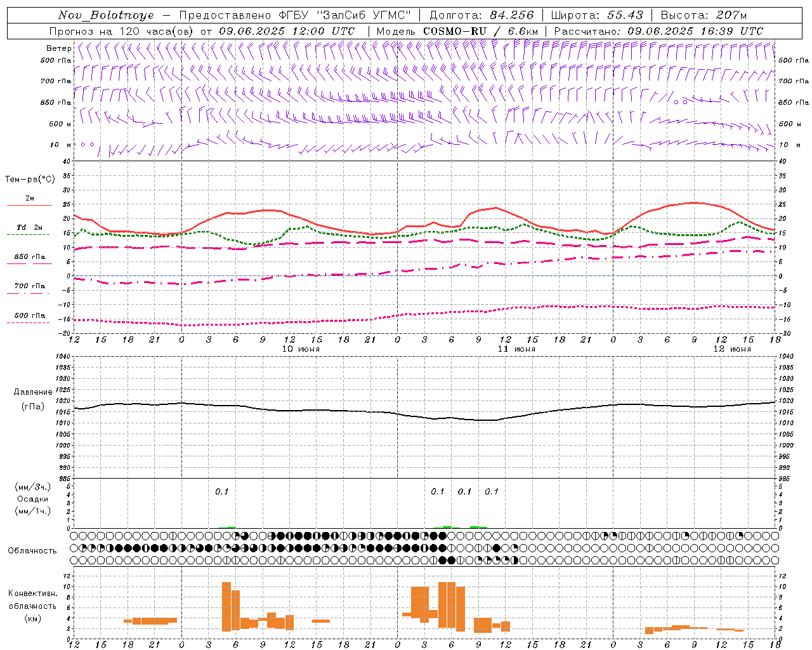812x650 pixels.
Task: Select the "Предоставлено ФГБУ "ЗапСиб УГМС"" provider text
Action: [295, 15]
